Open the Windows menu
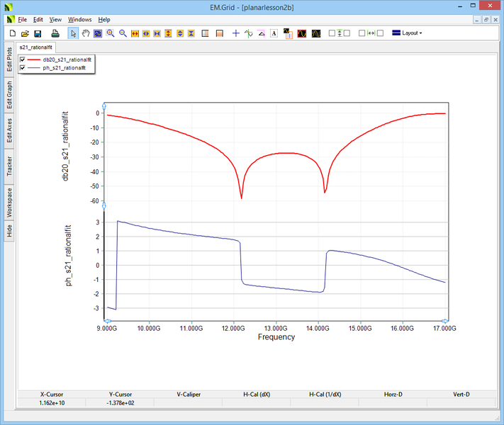Image resolution: width=504 pixels, height=425 pixels. (x=79, y=20)
